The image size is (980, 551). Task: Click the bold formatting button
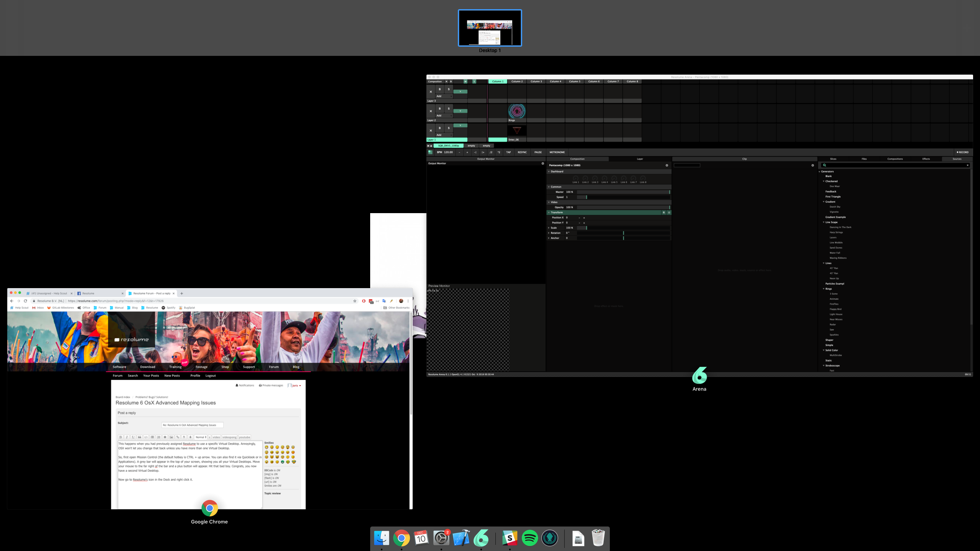point(121,437)
